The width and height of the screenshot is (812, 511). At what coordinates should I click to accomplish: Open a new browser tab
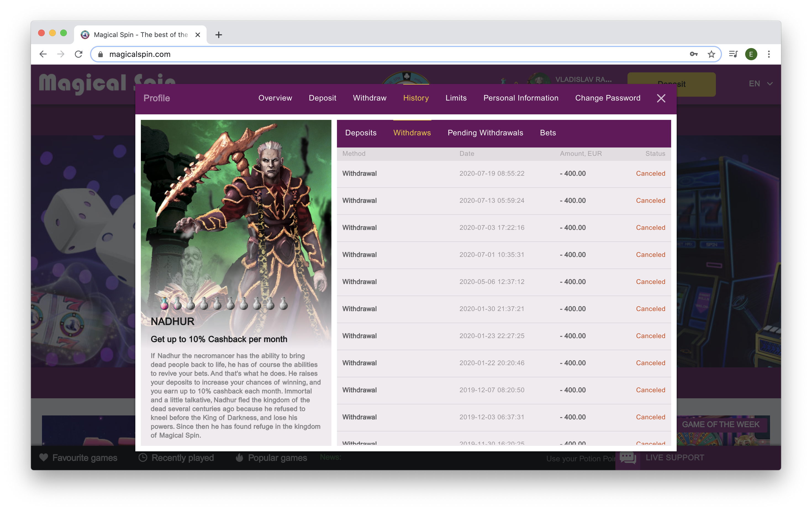click(218, 35)
